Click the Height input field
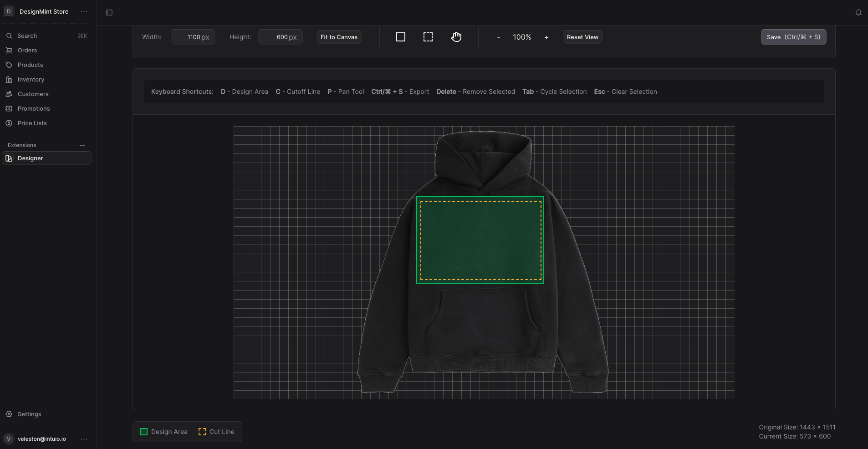 click(280, 37)
